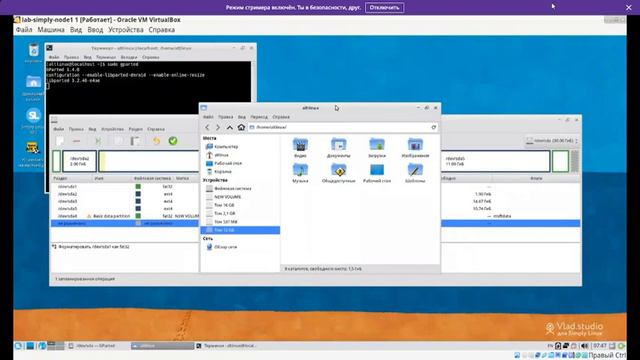Select the /dev/sda1 row in GParted
The image size is (640, 360).
click(125, 187)
